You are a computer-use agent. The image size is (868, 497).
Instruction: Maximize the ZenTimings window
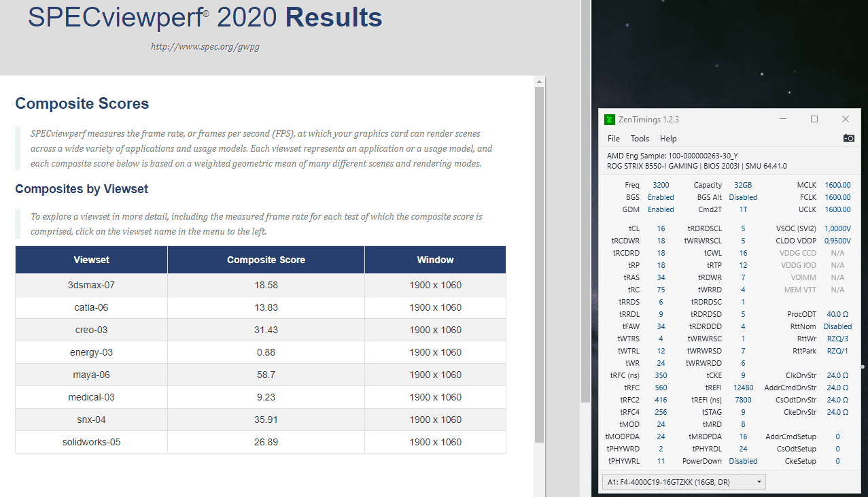click(x=814, y=120)
